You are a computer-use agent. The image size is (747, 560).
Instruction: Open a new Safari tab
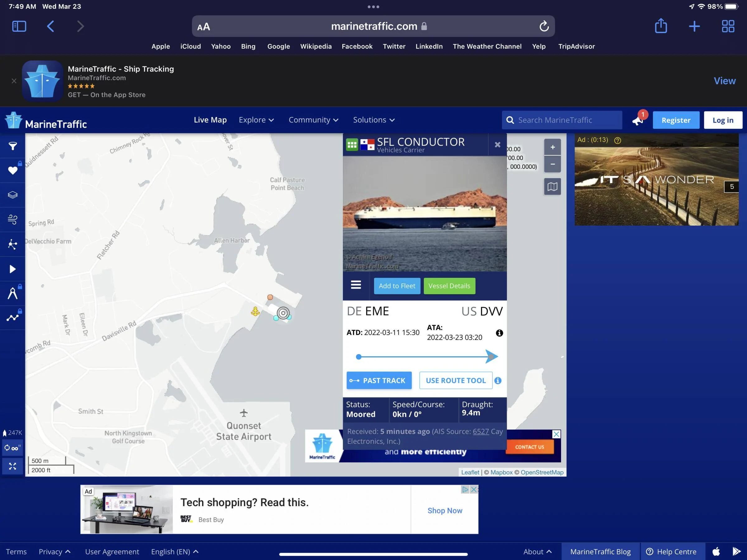click(694, 26)
